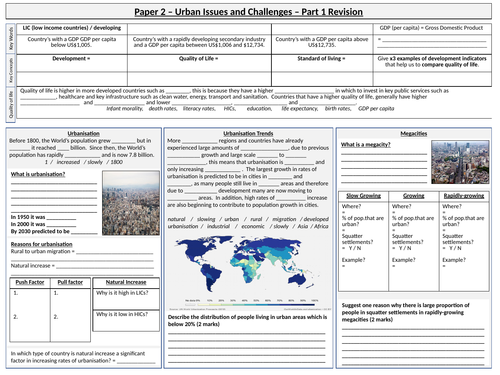Image resolution: width=500 pixels, height=375 pixels.
Task: Click the 'Urbanisation' section heading
Action: [x=83, y=133]
